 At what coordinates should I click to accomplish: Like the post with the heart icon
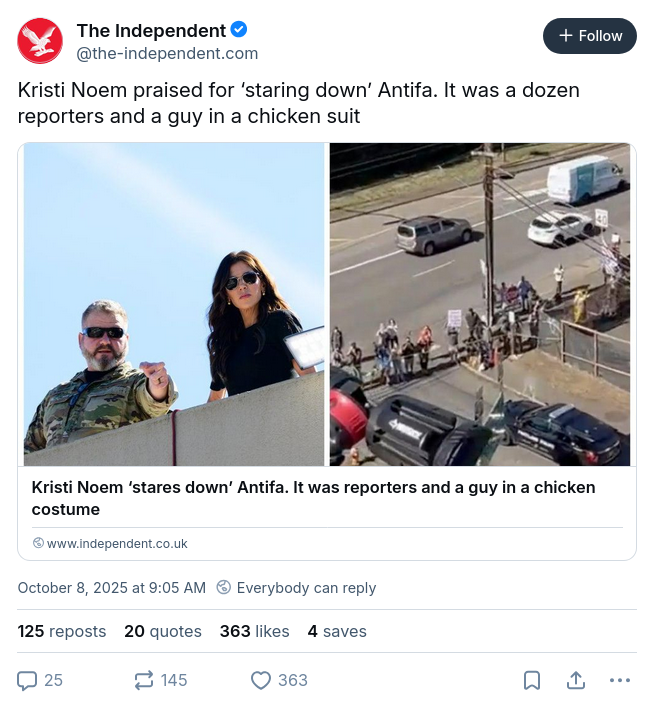(261, 680)
